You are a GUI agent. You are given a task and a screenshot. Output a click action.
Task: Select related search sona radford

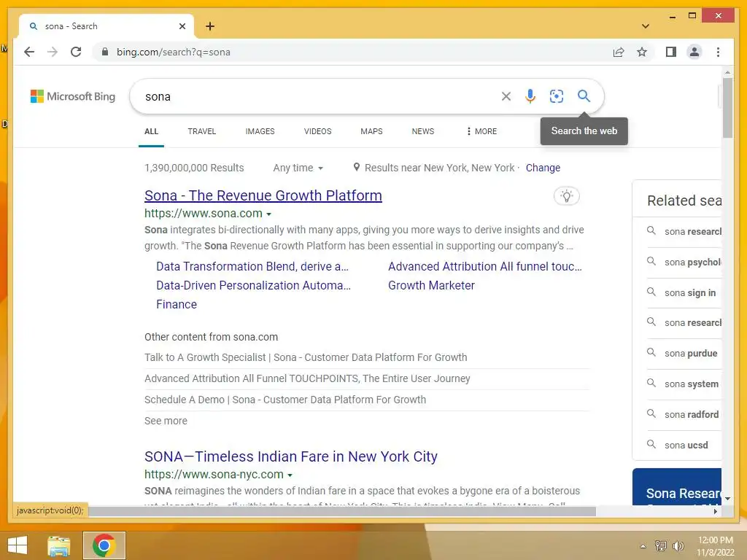684,414
